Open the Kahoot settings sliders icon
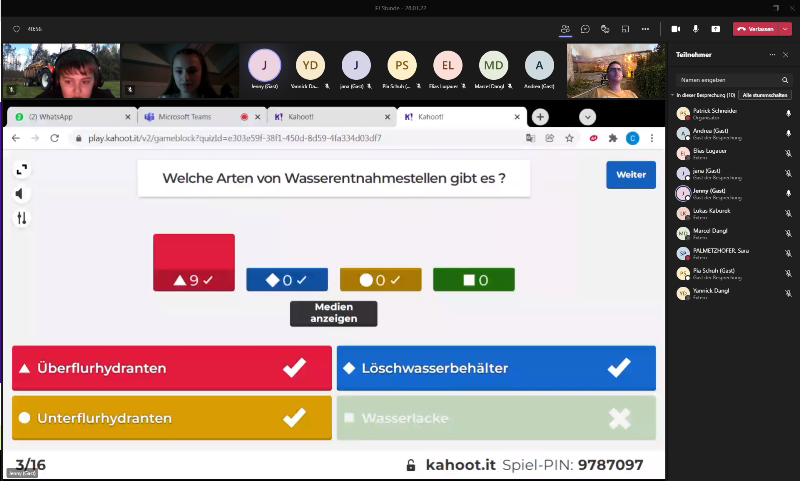 click(21, 217)
